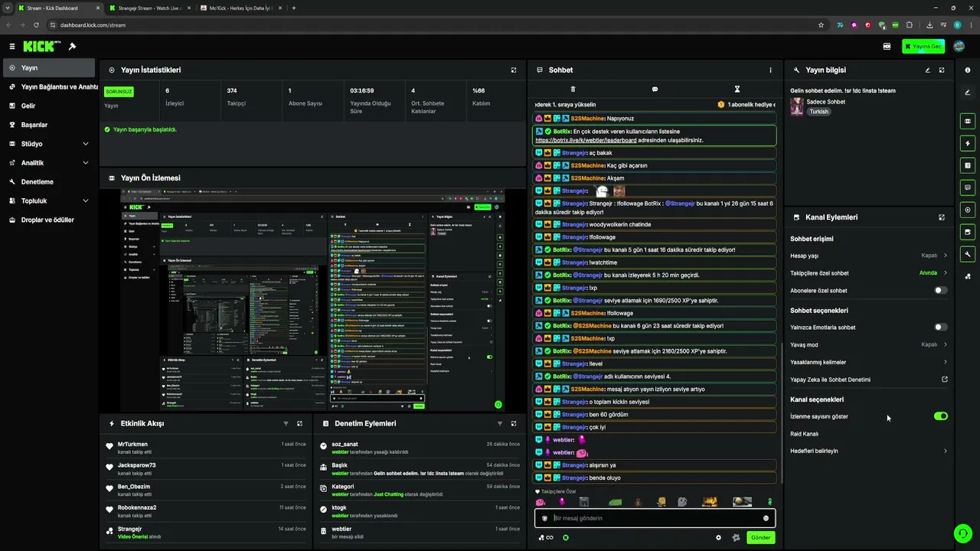Click the green help button at bottom right
Viewport: 980px width, 551px height.
coord(962,533)
